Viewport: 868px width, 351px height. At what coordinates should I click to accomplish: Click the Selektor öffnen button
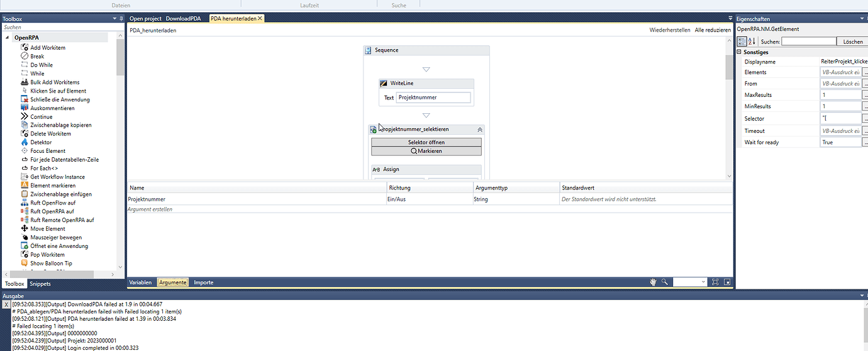click(x=426, y=142)
